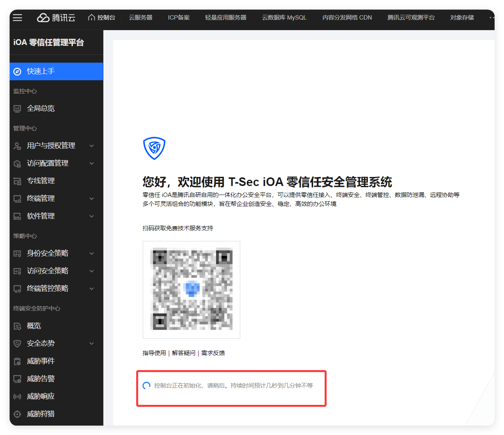504x435 pixels.
Task: Open 专线管理 sidebar item
Action: coord(56,181)
